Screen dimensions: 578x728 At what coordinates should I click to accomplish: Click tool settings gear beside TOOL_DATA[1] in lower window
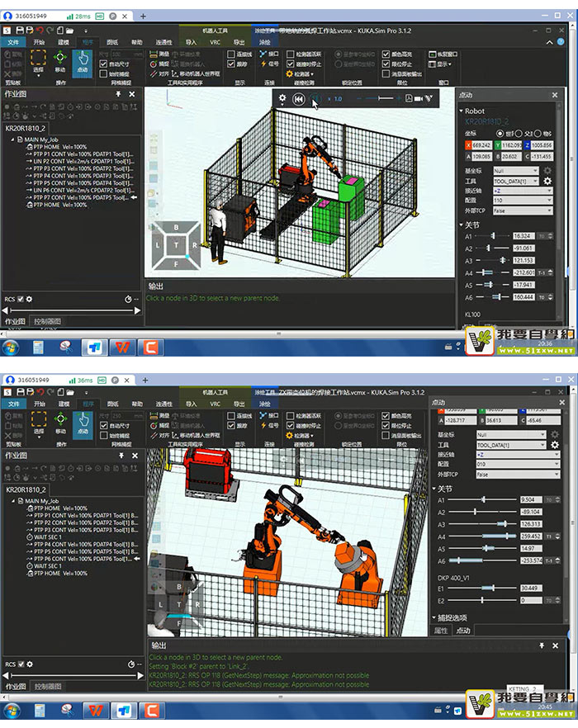point(555,445)
